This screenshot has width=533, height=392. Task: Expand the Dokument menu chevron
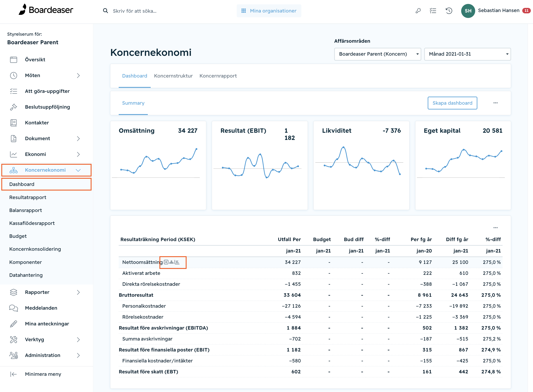[x=78, y=139]
